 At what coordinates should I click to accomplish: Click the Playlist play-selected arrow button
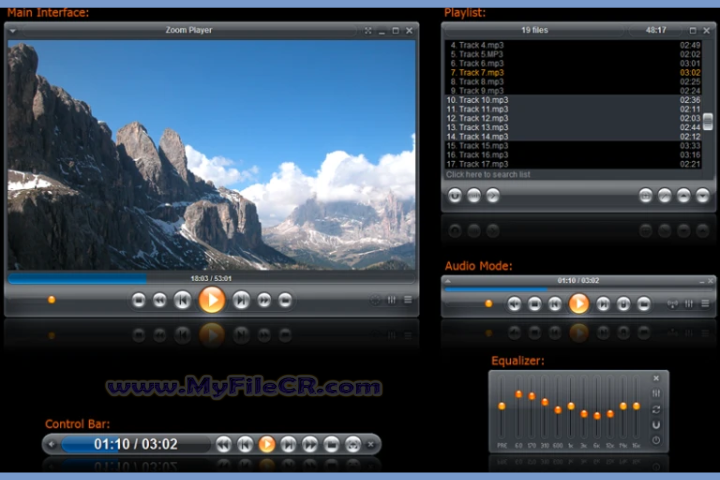pyautogui.click(x=493, y=196)
